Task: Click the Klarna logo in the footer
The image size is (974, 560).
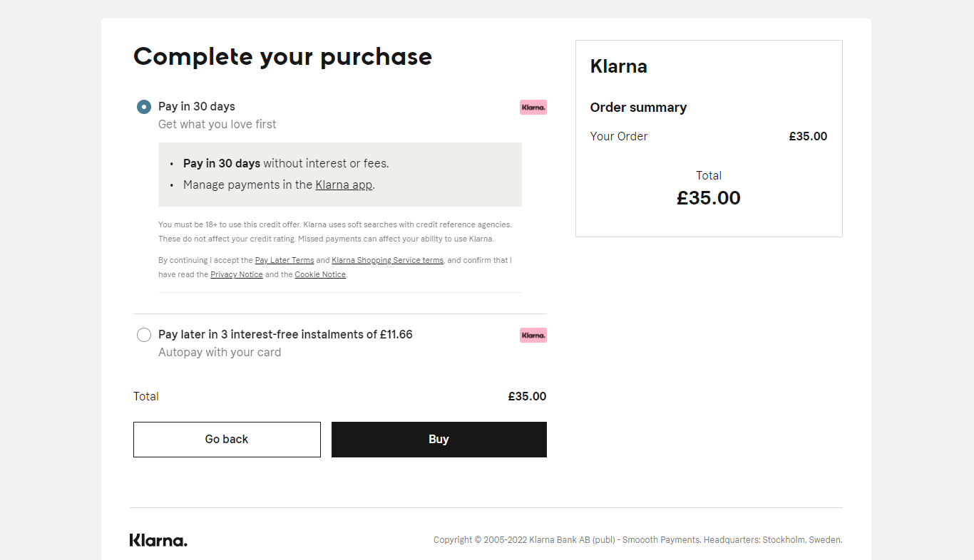Action: point(158,540)
